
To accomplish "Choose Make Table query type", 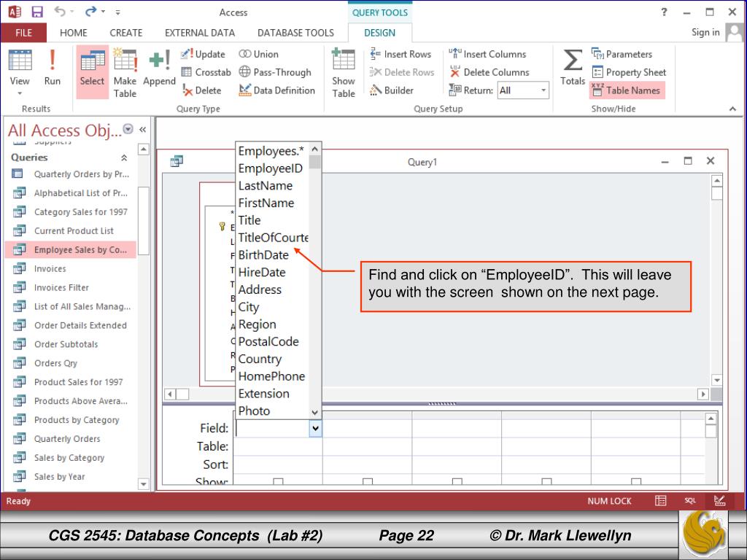I will (125, 72).
